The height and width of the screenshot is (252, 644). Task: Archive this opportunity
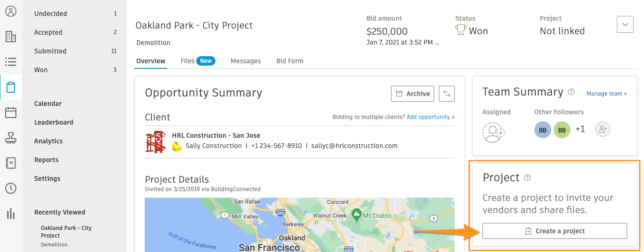coord(413,94)
